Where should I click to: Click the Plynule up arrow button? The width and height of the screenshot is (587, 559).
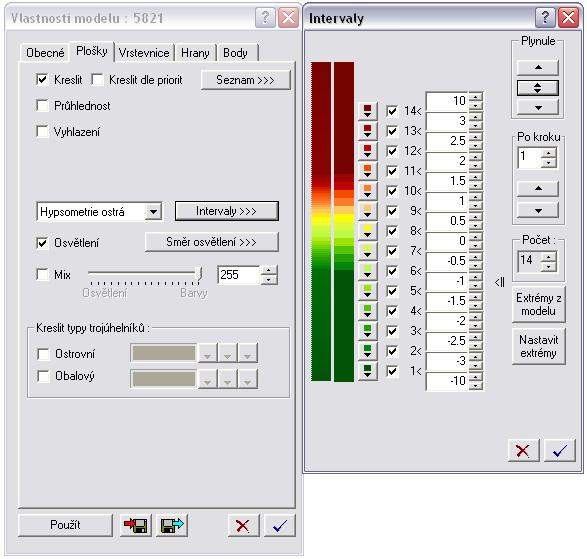538,67
